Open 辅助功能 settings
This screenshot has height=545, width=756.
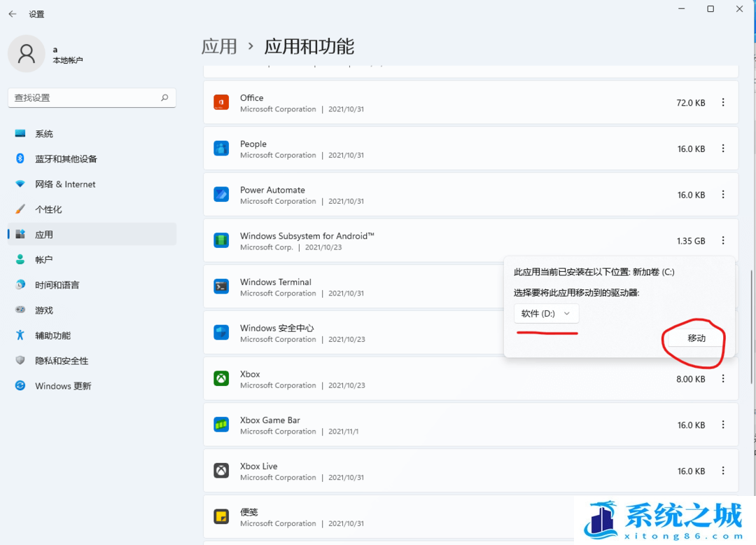(92, 336)
